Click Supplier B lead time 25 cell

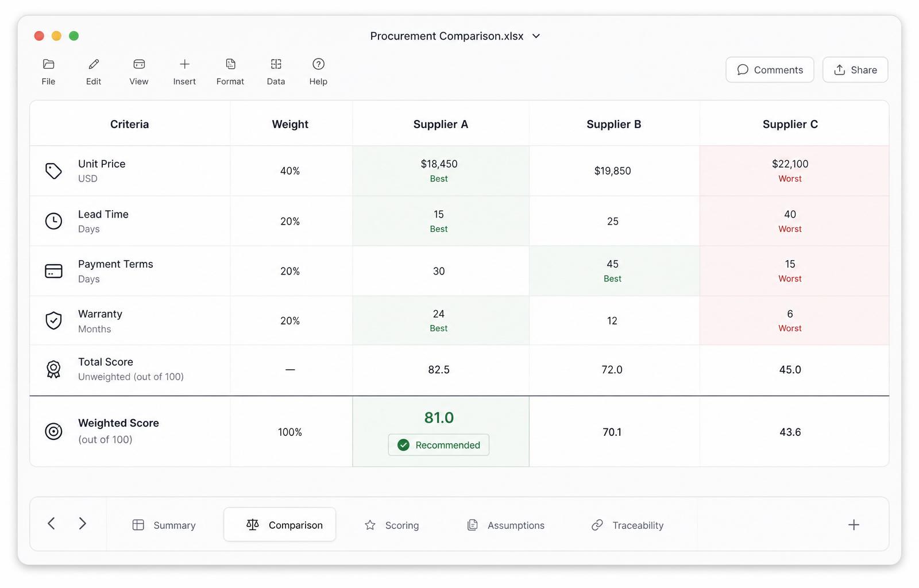(x=614, y=221)
